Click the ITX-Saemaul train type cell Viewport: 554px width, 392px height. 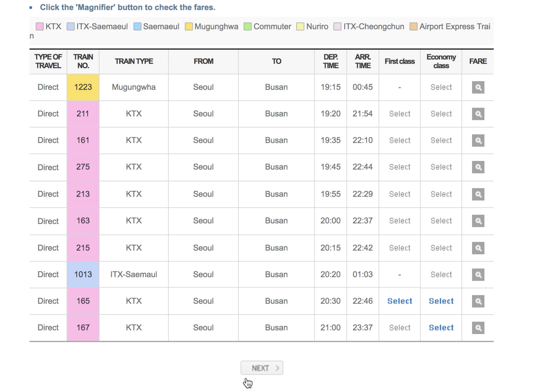coord(134,274)
